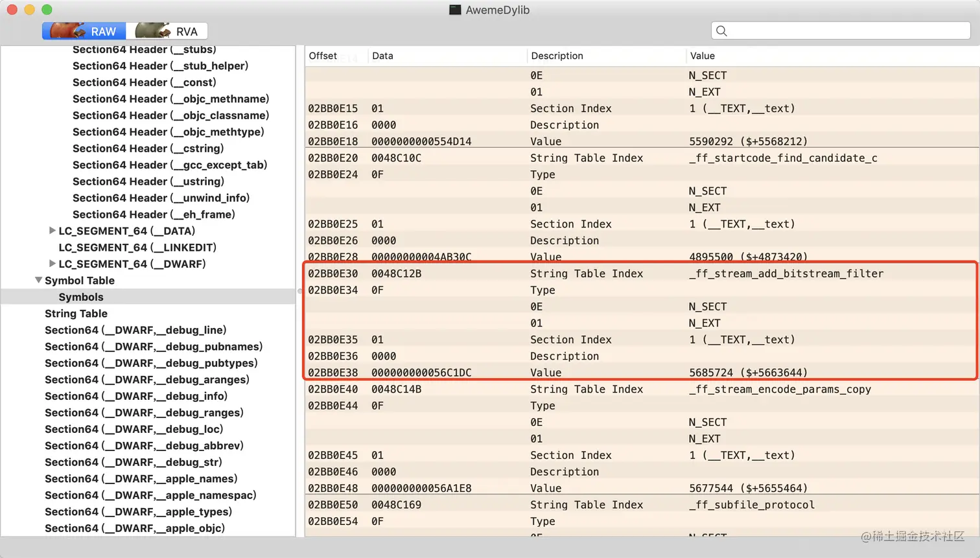
Task: Click offset cell 02BB0E50
Action: [x=333, y=505]
